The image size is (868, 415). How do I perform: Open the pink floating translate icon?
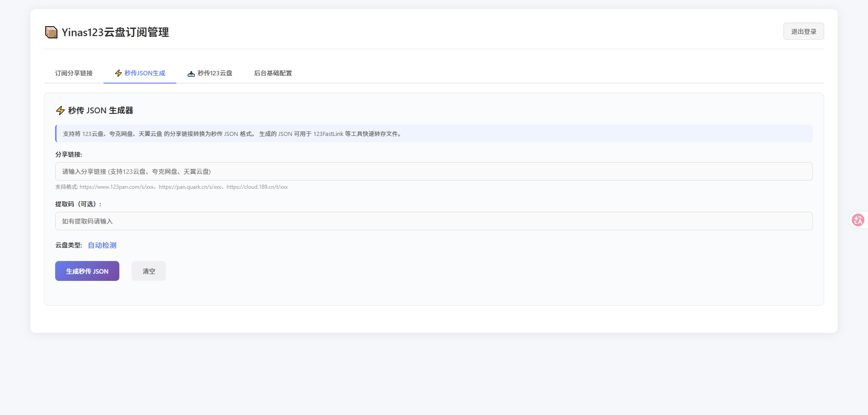pos(858,220)
